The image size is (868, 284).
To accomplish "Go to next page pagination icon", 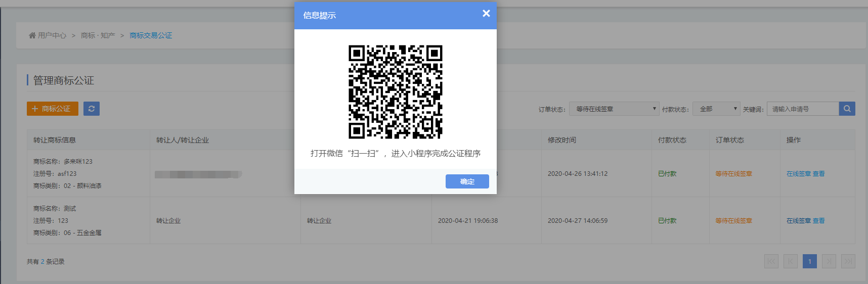I will [x=829, y=261].
